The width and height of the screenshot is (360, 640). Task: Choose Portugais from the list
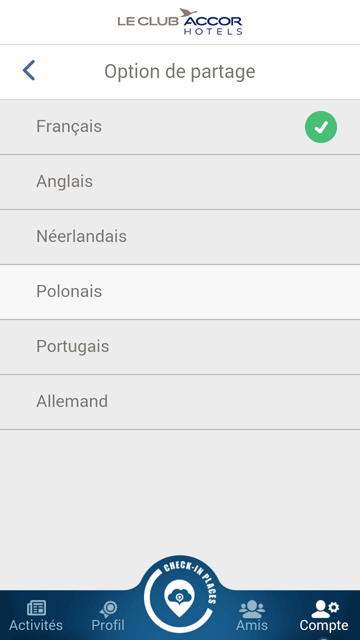point(180,347)
